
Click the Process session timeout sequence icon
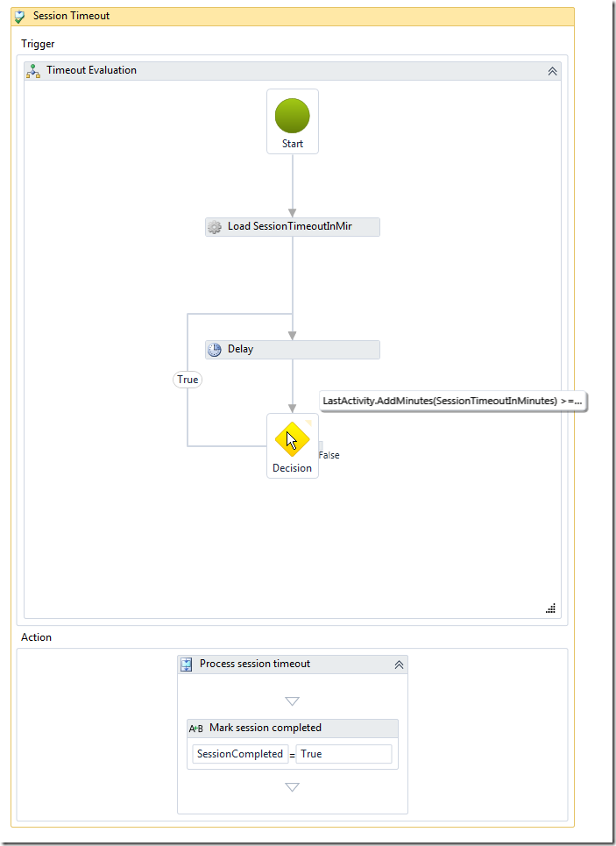coord(186,665)
